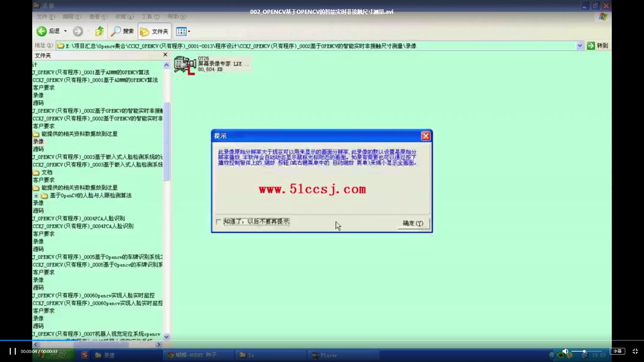Screen dimensions: 644x362
Task: Check 知道了，以后不要再提示 checkbox
Action: point(219,222)
